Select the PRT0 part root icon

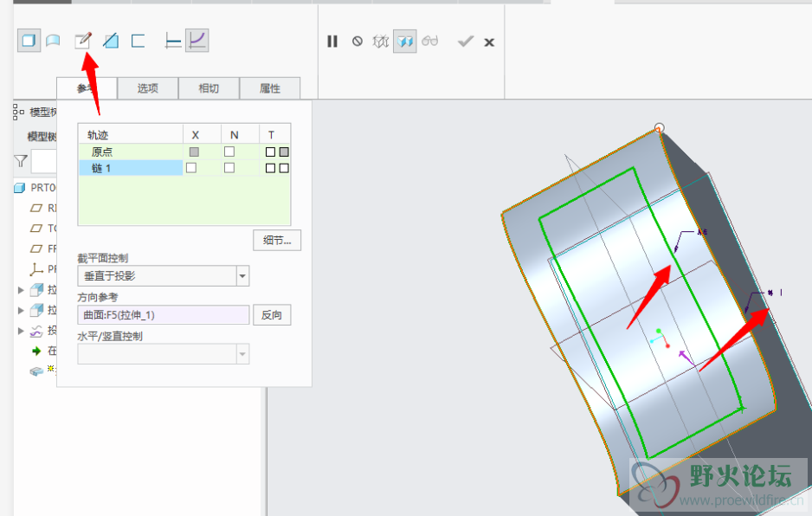(x=20, y=188)
